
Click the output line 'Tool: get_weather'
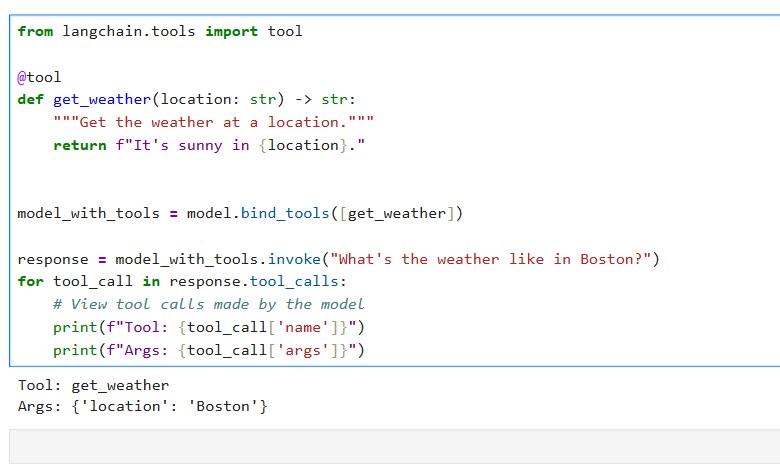[94, 385]
